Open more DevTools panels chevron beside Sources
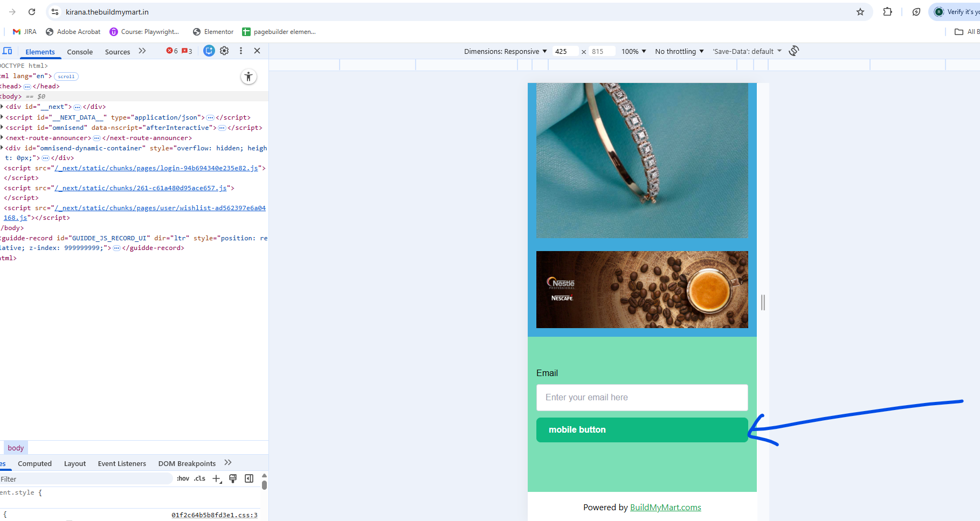This screenshot has width=980, height=521. tap(142, 51)
